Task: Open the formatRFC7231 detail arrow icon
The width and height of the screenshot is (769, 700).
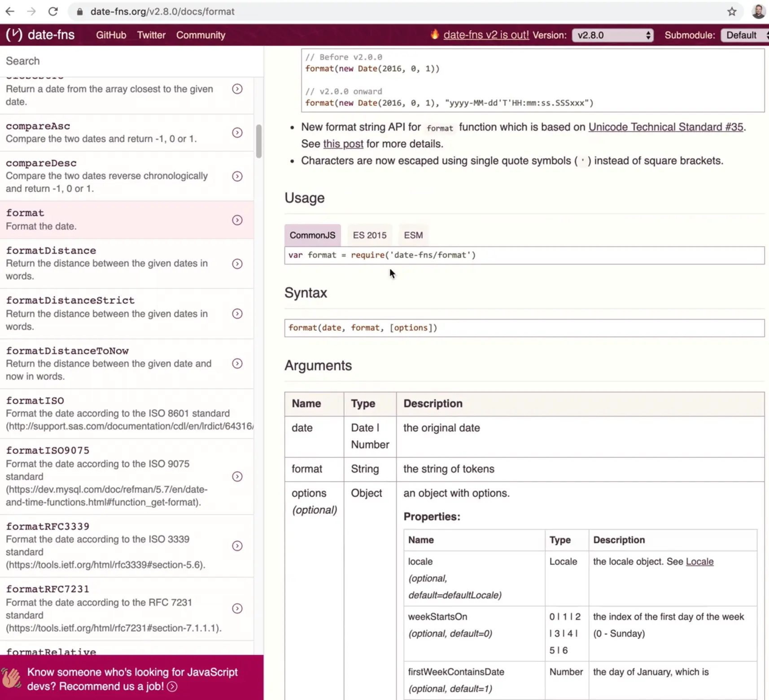Action: coord(237,608)
